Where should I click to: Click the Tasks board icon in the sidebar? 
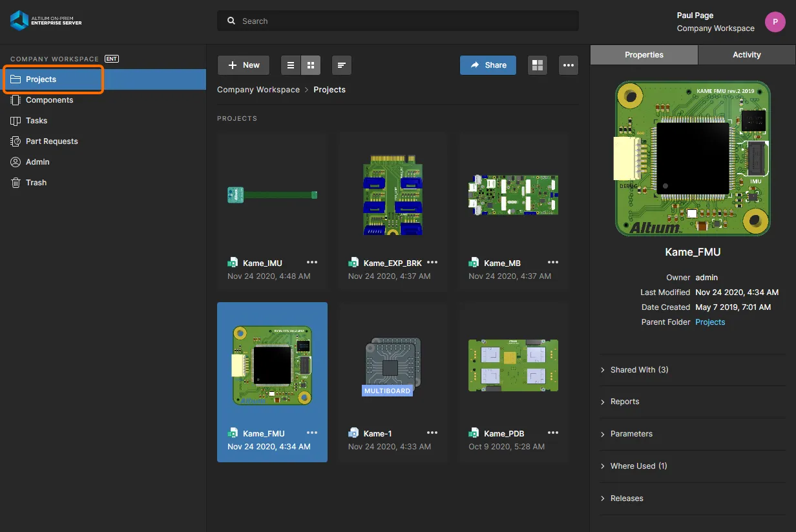[x=16, y=121]
